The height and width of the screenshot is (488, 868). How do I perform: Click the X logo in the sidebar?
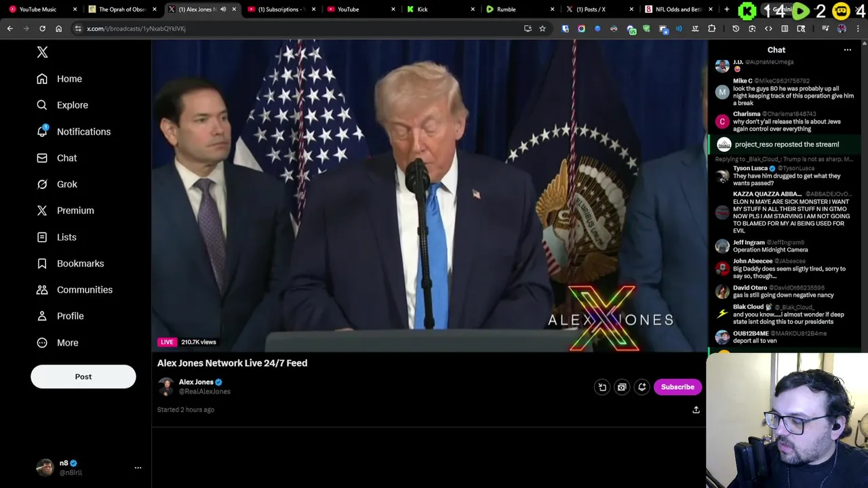[x=42, y=52]
